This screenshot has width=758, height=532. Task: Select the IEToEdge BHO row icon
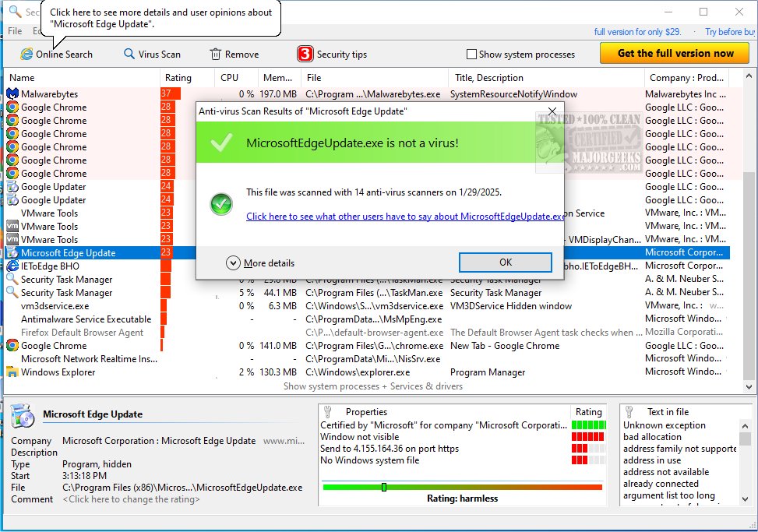12,266
